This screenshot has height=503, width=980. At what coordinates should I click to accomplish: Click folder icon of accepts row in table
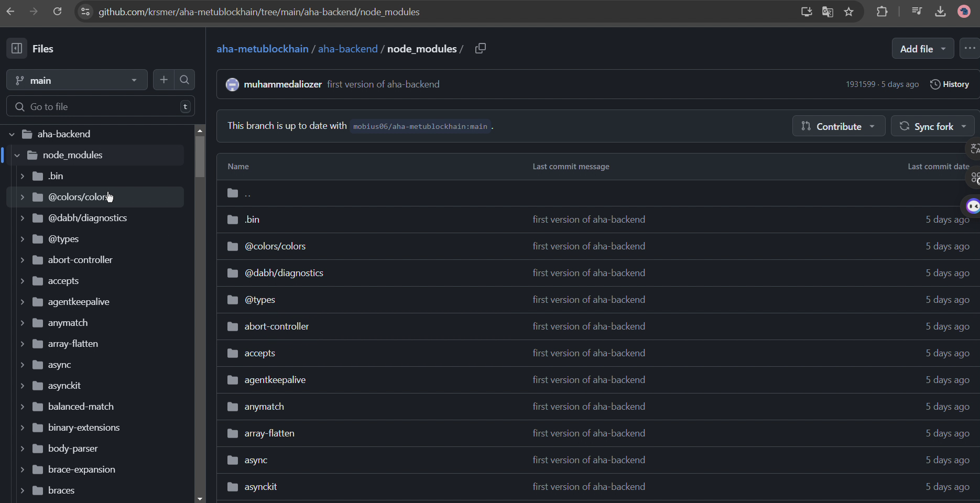(x=233, y=353)
